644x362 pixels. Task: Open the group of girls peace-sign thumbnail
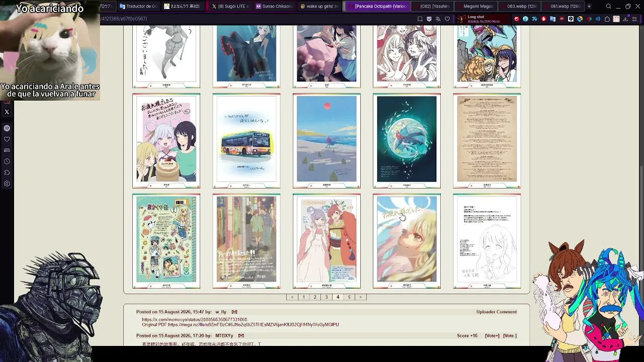point(407,56)
